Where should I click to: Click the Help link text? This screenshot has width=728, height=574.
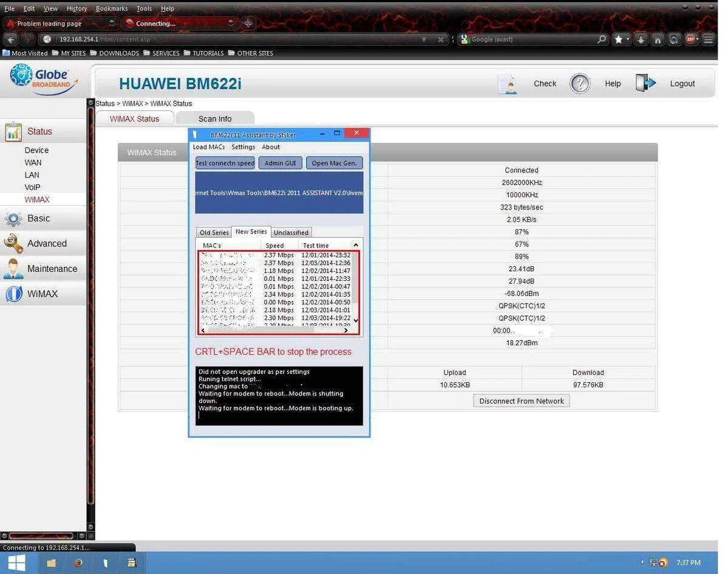[613, 84]
